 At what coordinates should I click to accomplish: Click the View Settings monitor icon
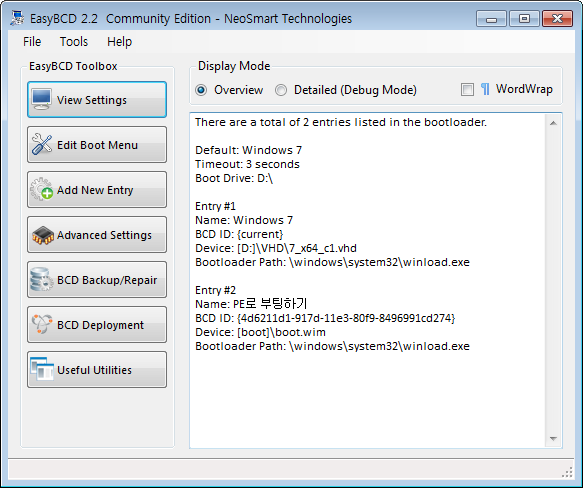41,99
